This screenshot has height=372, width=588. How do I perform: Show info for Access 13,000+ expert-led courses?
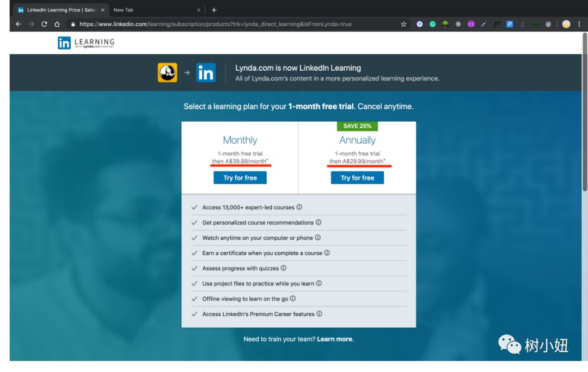[299, 207]
